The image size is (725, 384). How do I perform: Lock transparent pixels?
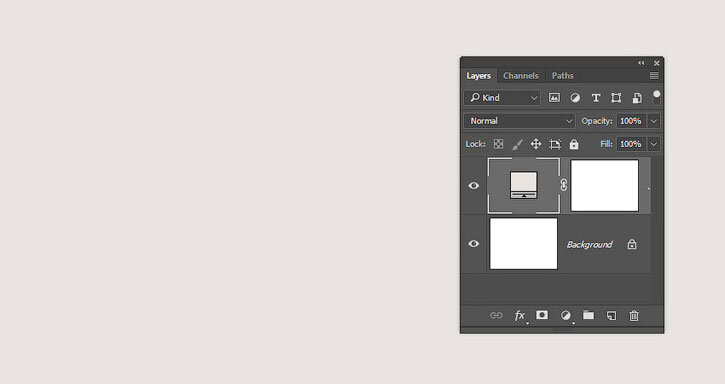click(x=498, y=144)
